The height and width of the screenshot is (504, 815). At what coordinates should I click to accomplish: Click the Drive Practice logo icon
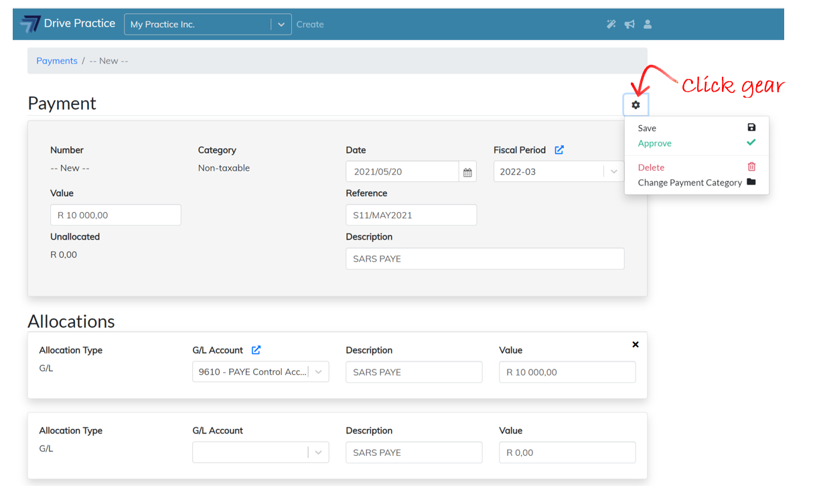[30, 24]
